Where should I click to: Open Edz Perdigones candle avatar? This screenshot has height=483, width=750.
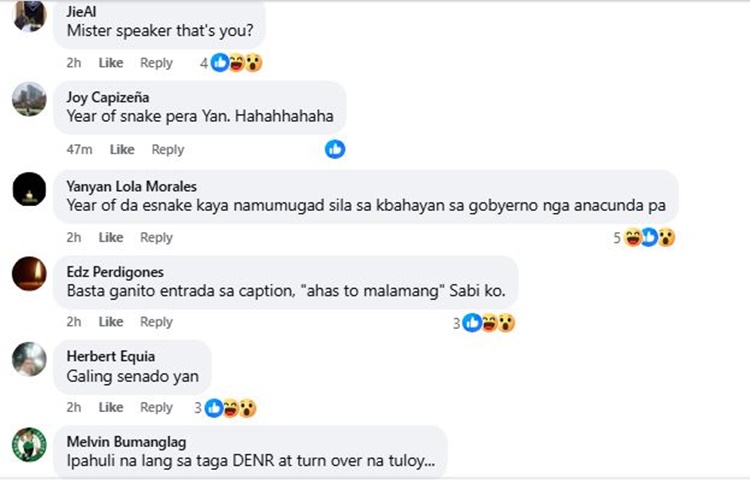[x=29, y=273]
